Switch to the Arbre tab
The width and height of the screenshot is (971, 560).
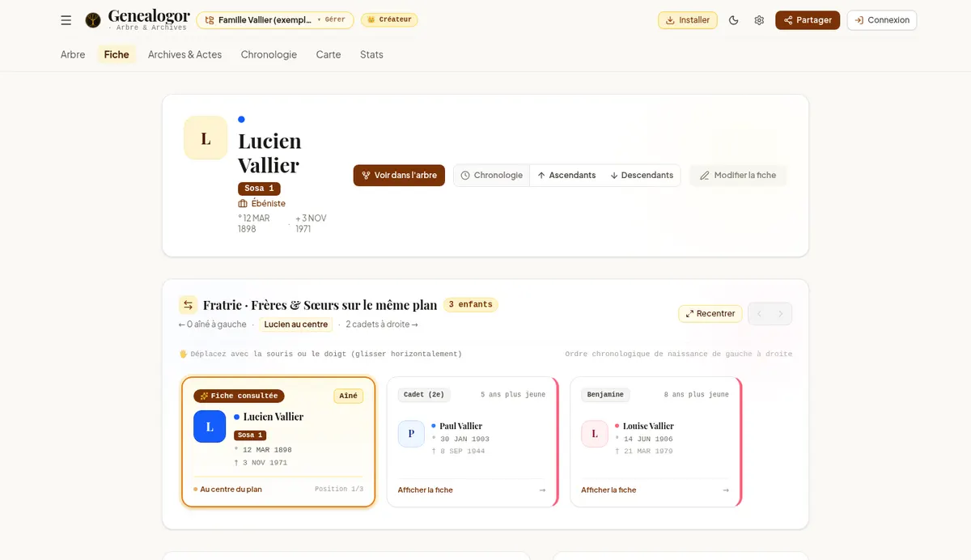point(73,54)
